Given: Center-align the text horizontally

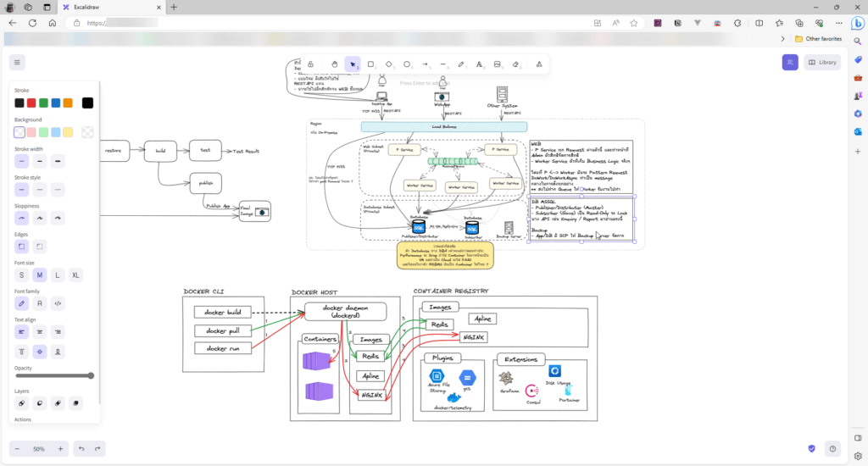Looking at the screenshot, I should [39, 332].
